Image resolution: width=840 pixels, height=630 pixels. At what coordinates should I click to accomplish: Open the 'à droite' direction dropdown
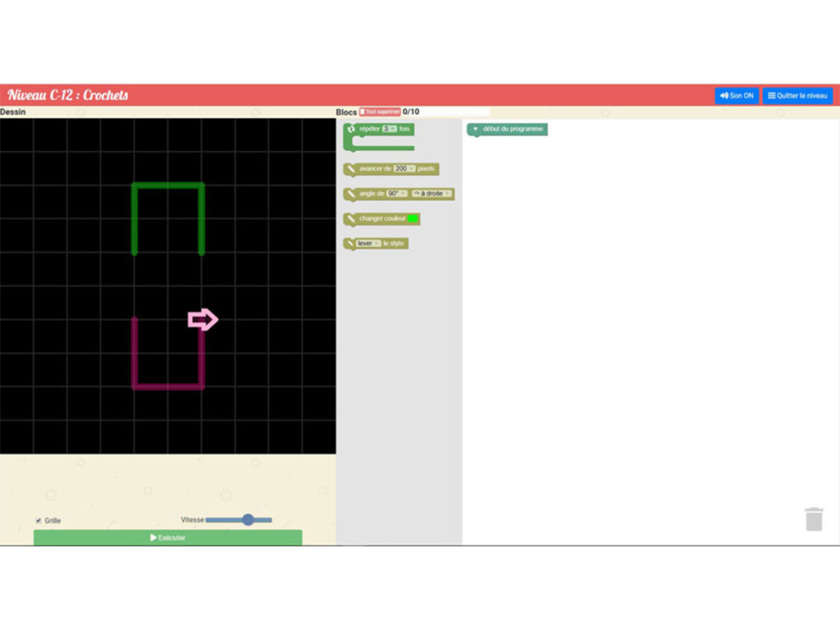[433, 194]
